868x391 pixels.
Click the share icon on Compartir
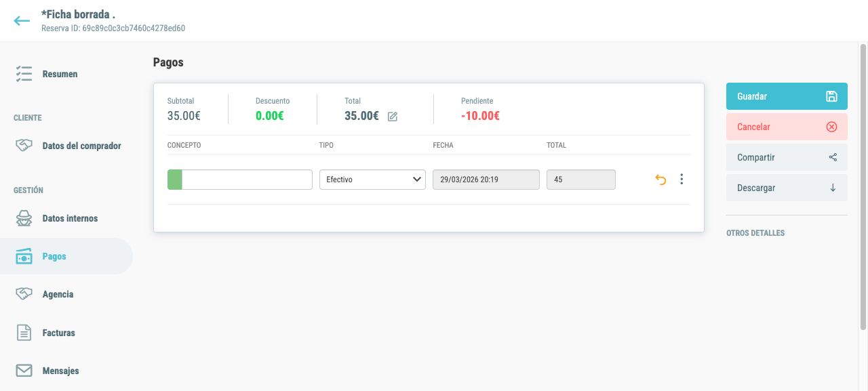pos(833,157)
